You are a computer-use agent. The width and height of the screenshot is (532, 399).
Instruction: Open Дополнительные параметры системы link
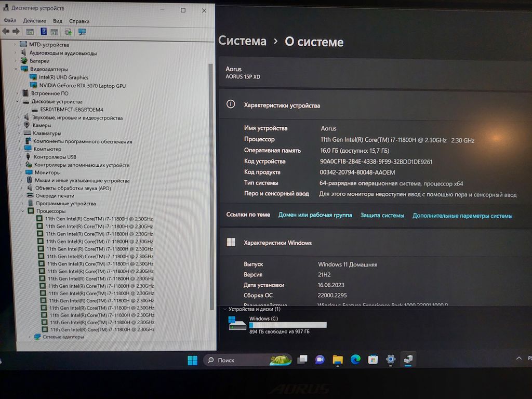click(x=462, y=216)
